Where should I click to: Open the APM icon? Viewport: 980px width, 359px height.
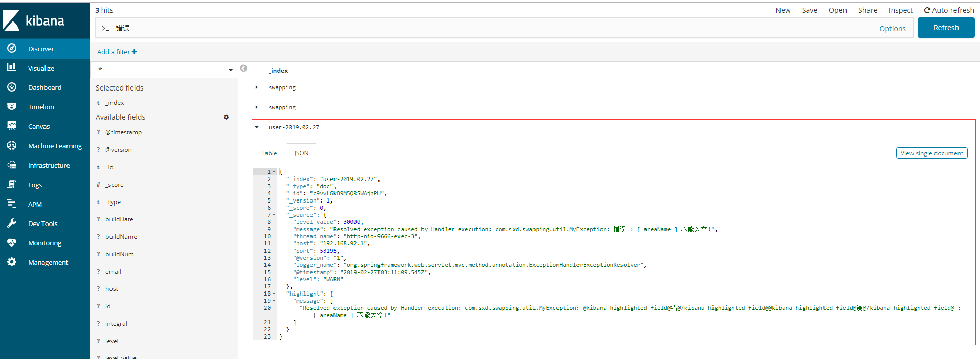(x=12, y=204)
